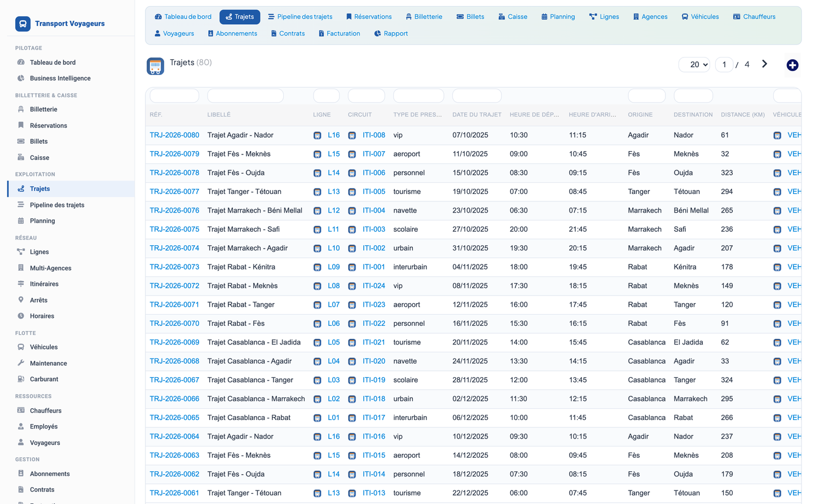This screenshot has height=504, width=815.
Task: Open the Billetterie top tab
Action: (424, 17)
